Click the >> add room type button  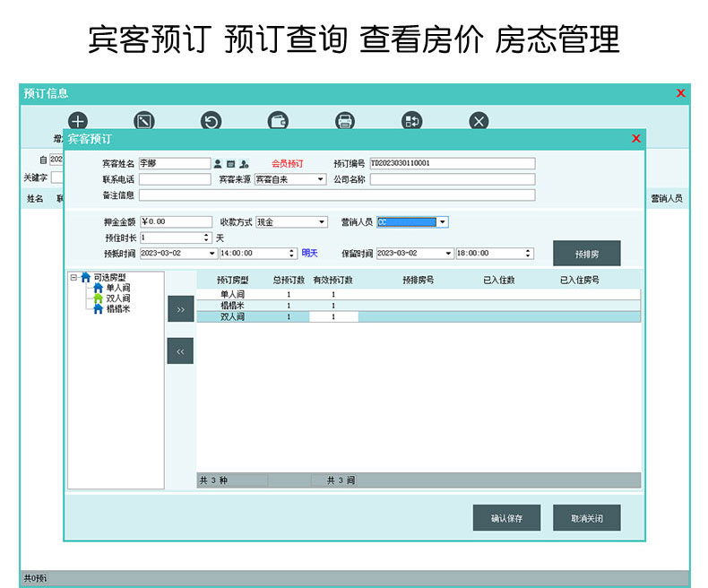point(180,309)
